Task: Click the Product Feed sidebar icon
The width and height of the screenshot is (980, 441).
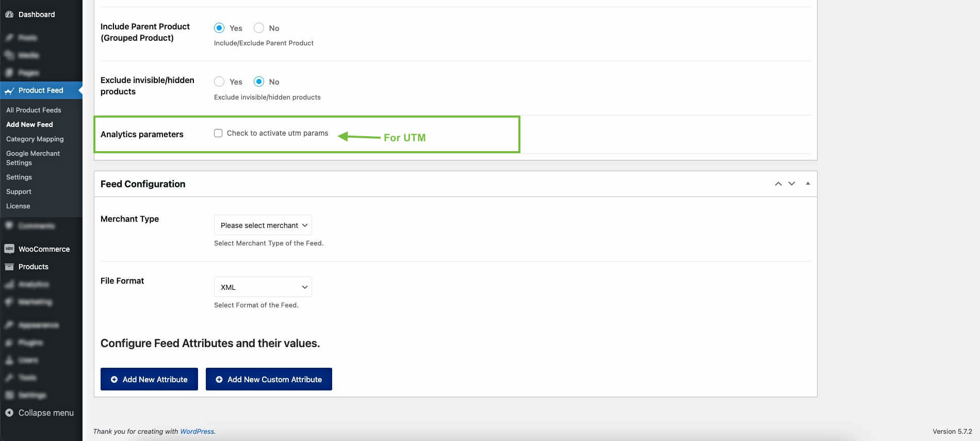Action: pyautogui.click(x=9, y=91)
